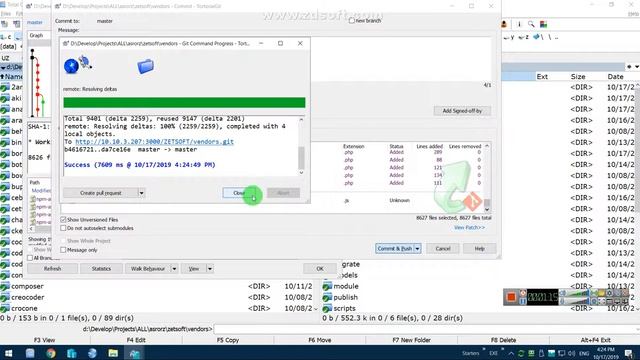Click the red stop recording button
Viewport: 640px width, 360px height.
click(511, 297)
